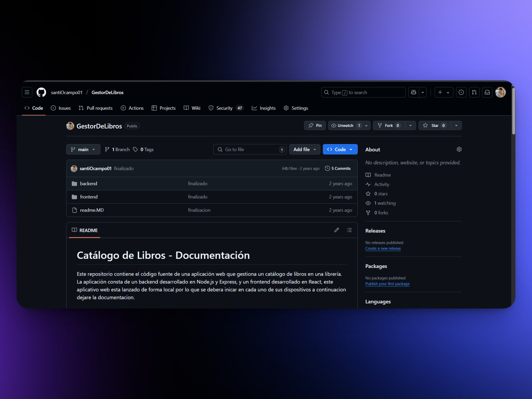Expand the Copilot dropdown arrow
This screenshot has width=532, height=399.
coord(423,92)
